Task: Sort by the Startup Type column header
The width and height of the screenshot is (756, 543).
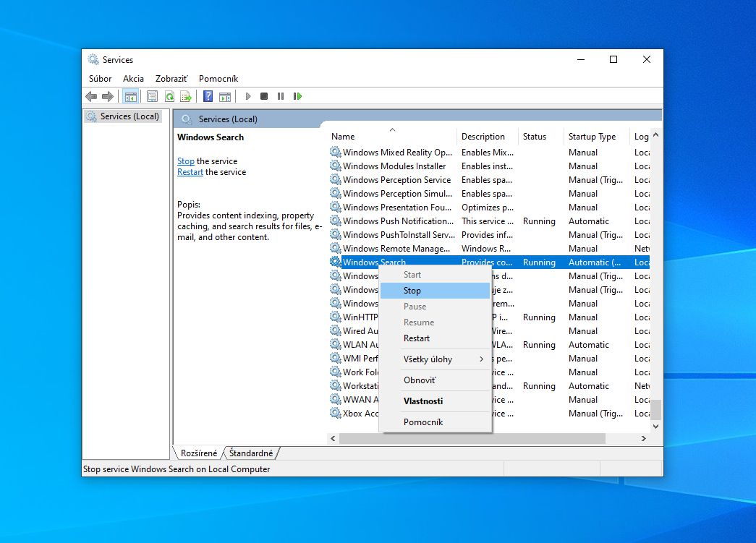Action: pyautogui.click(x=596, y=137)
